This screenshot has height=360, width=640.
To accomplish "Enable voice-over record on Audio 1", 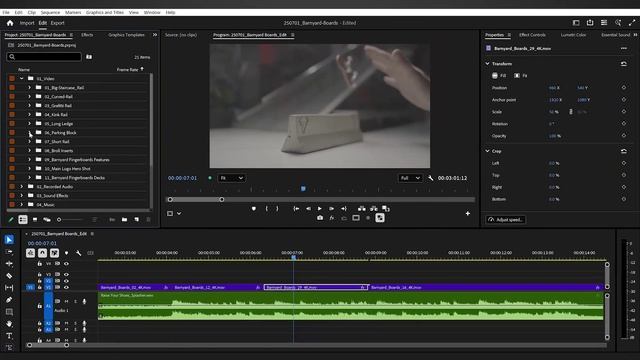I will [84, 301].
